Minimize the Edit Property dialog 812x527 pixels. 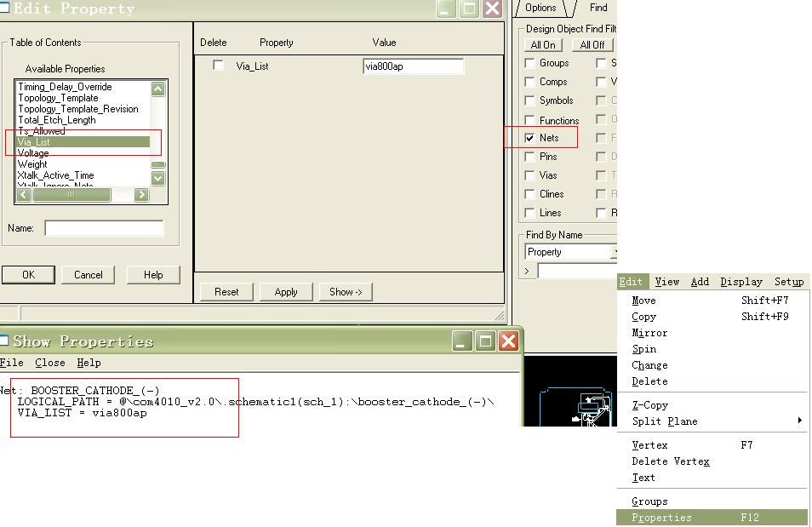pyautogui.click(x=447, y=9)
